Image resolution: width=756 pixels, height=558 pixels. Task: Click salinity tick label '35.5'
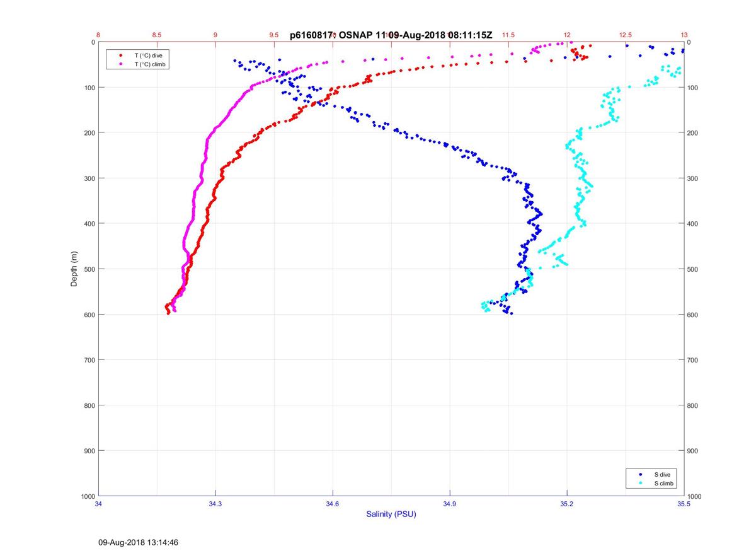click(684, 504)
